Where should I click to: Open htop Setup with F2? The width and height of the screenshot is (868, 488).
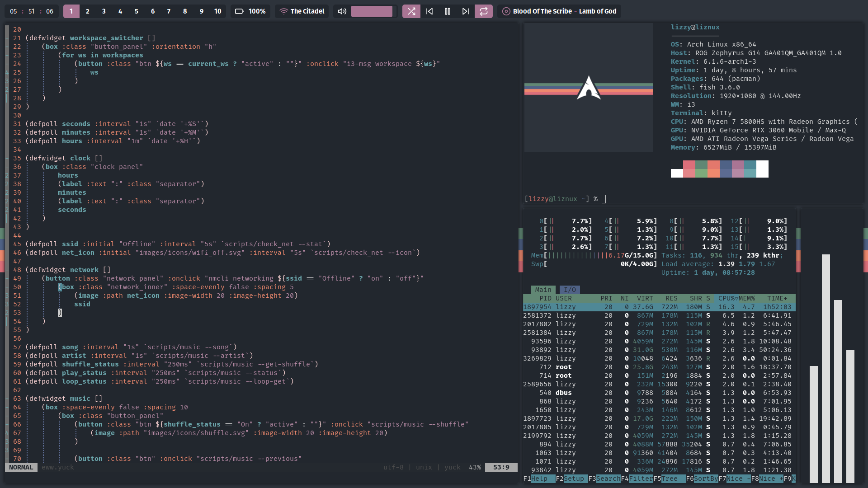(x=574, y=479)
